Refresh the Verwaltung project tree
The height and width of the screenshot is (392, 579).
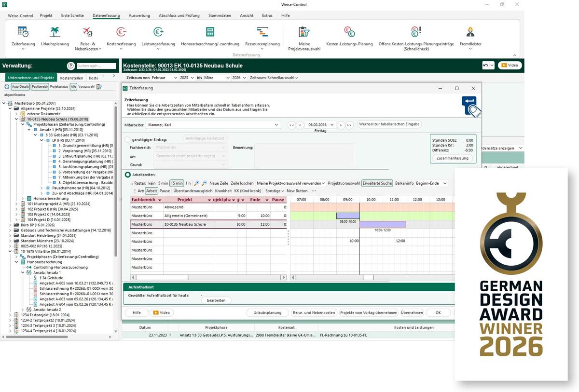(7, 87)
